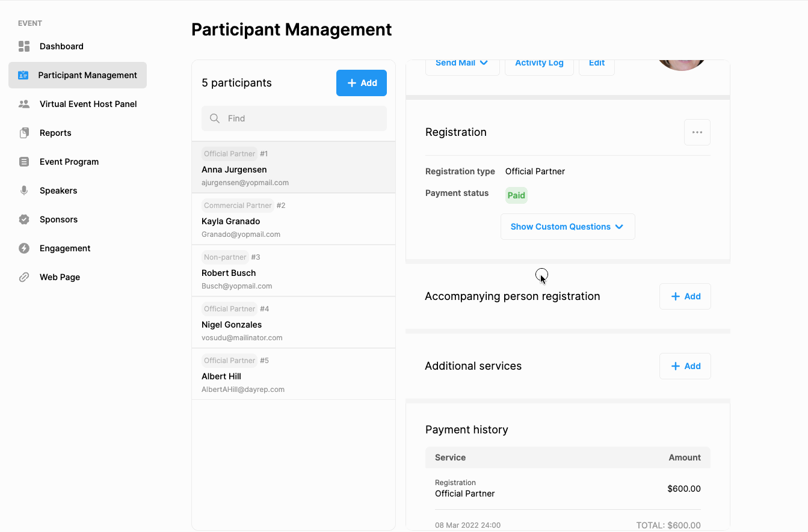
Task: Click the Dashboard grid icon in sidebar
Action: point(24,46)
